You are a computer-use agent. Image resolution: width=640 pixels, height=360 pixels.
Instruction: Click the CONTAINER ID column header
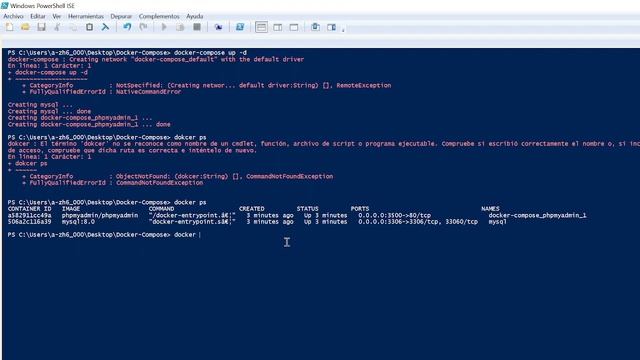[29, 209]
